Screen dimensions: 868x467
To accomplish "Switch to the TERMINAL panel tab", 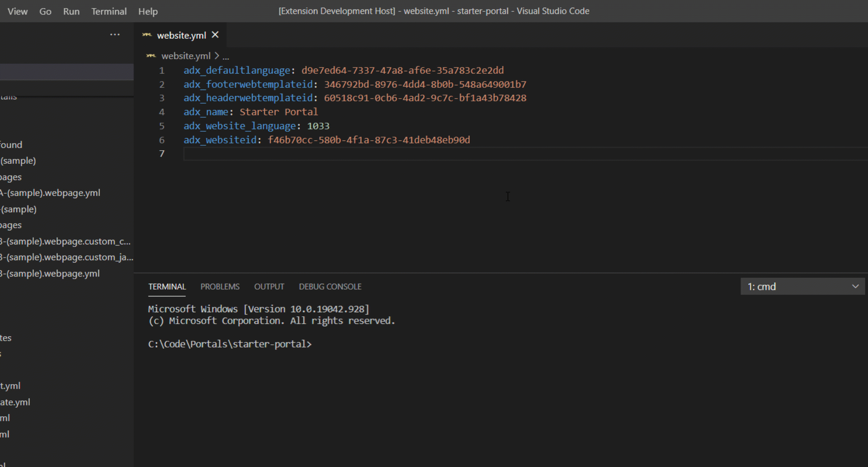I will [167, 286].
